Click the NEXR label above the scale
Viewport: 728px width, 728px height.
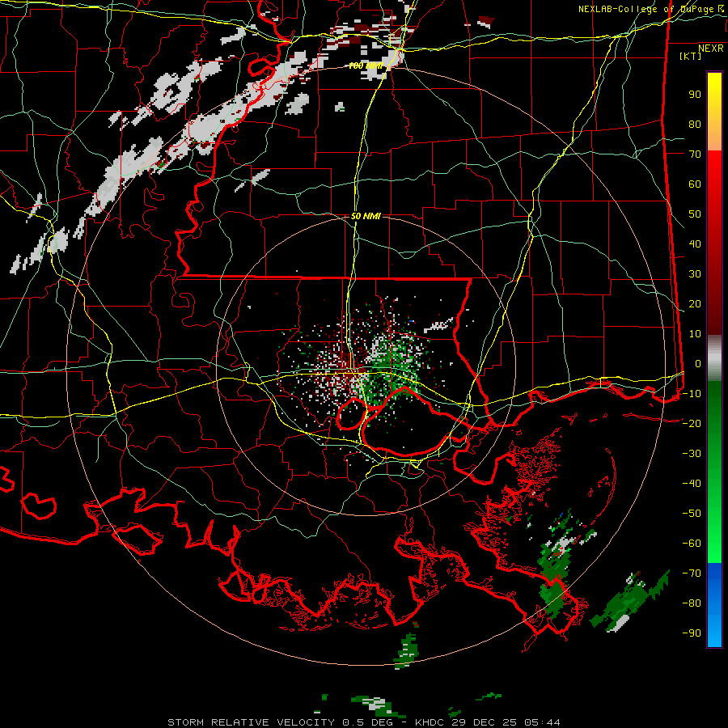(711, 49)
